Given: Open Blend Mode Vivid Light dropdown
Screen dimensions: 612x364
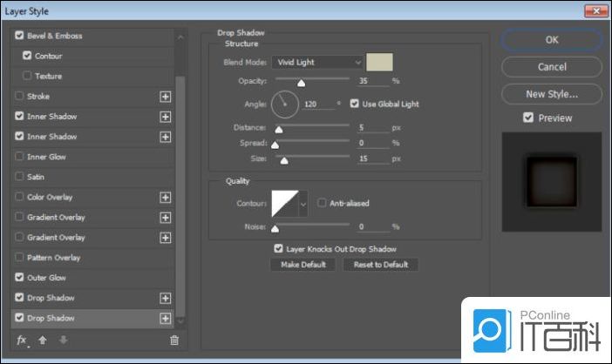Looking at the screenshot, I should tap(317, 63).
